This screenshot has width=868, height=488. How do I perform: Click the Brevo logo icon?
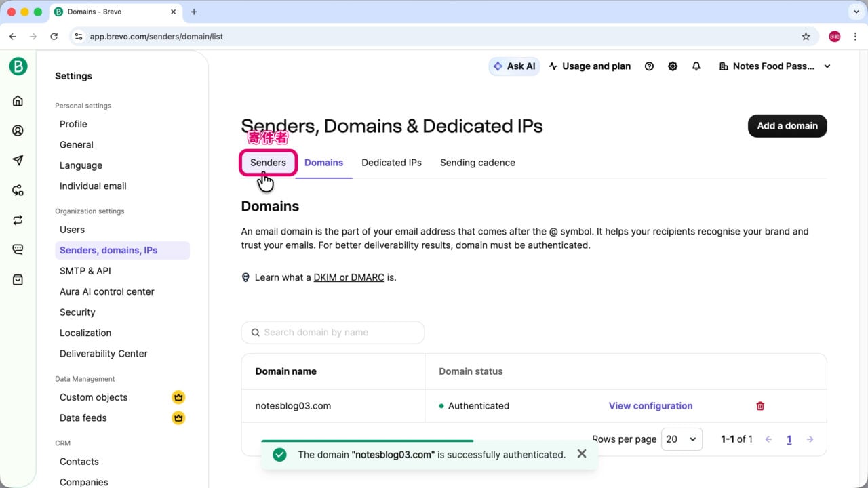18,66
